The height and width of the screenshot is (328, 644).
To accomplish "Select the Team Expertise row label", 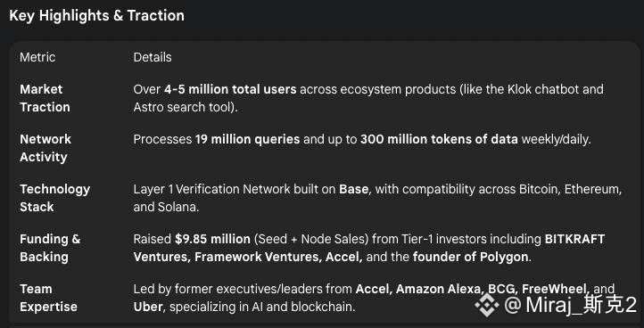I will click(48, 298).
